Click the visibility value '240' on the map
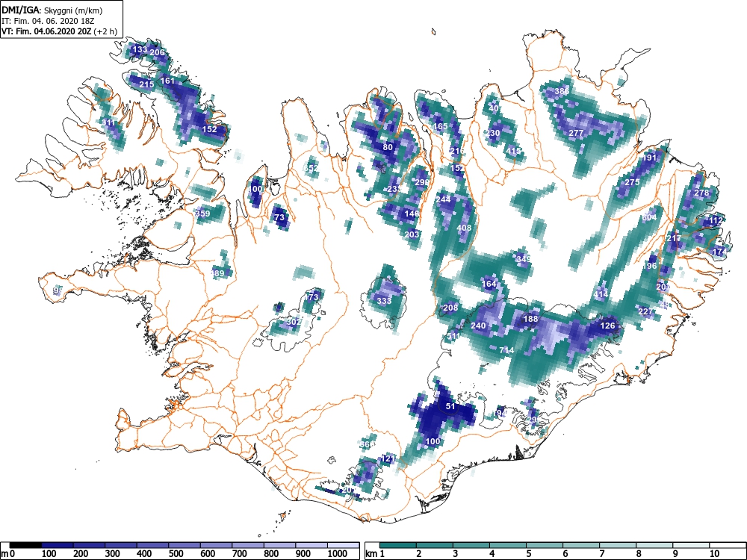This screenshot has height=560, width=747. [478, 326]
